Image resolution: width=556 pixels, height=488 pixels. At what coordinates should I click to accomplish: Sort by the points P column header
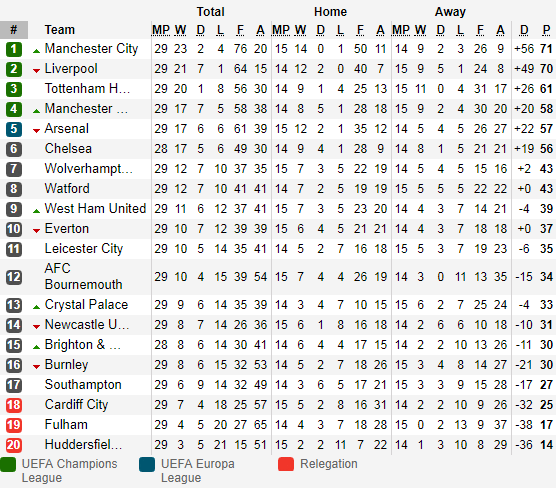coord(546,30)
